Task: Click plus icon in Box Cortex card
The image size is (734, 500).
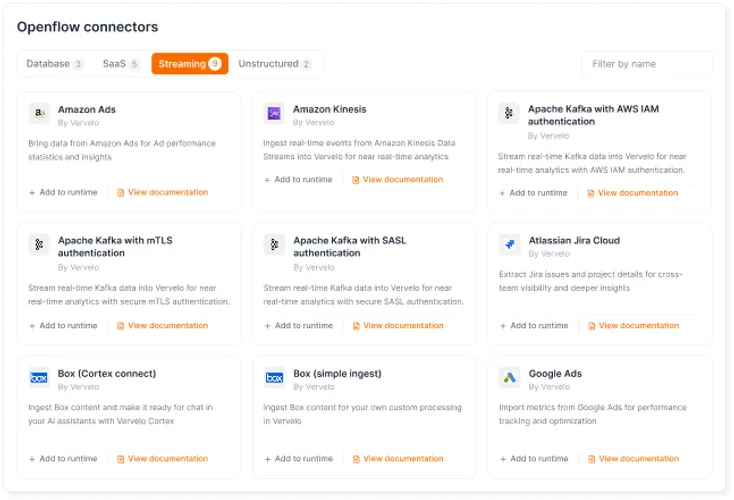Action: click(x=32, y=459)
